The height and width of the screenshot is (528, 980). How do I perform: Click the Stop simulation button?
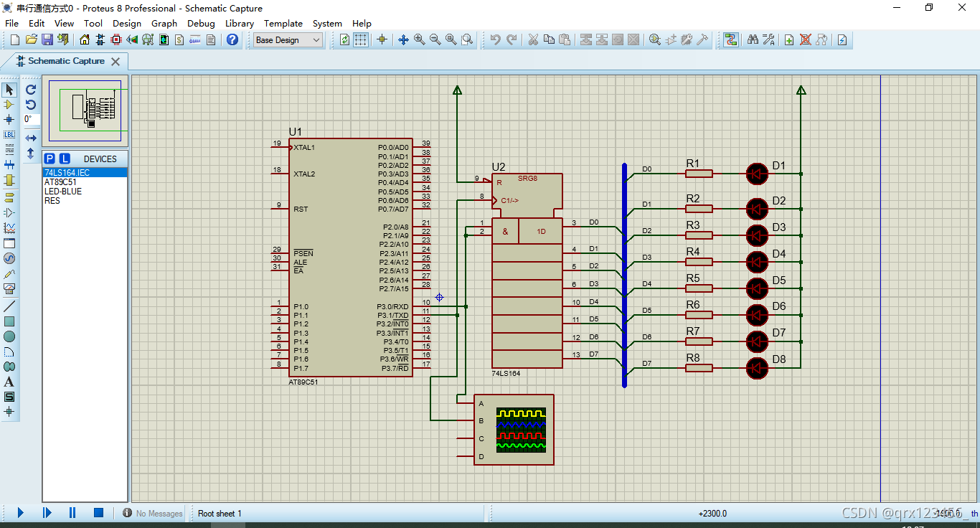tap(99, 513)
